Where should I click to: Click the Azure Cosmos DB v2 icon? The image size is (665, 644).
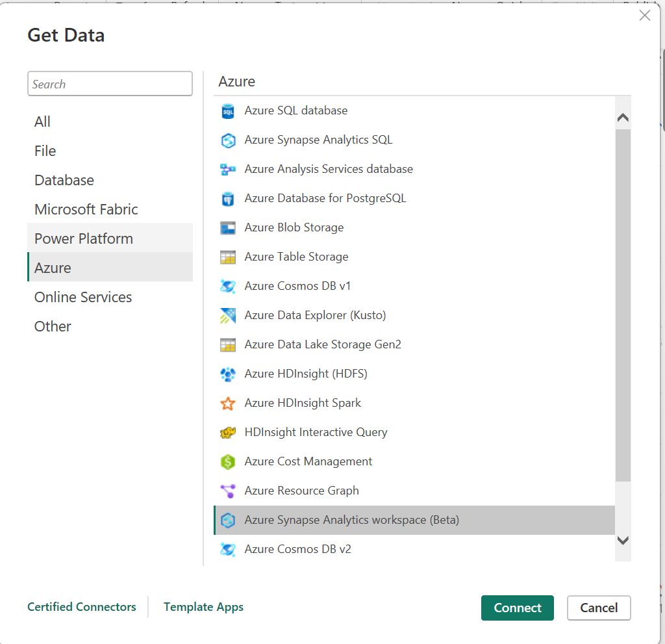[x=229, y=549]
